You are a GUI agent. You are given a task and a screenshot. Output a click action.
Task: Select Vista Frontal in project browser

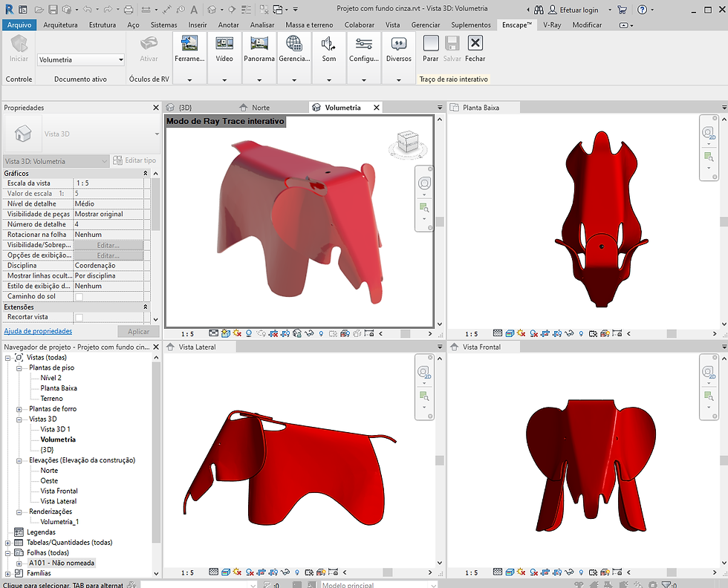[x=59, y=491]
